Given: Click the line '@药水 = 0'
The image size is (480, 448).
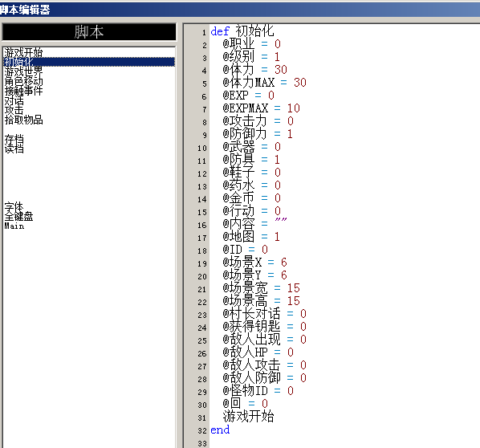Looking at the screenshot, I should (x=251, y=185).
